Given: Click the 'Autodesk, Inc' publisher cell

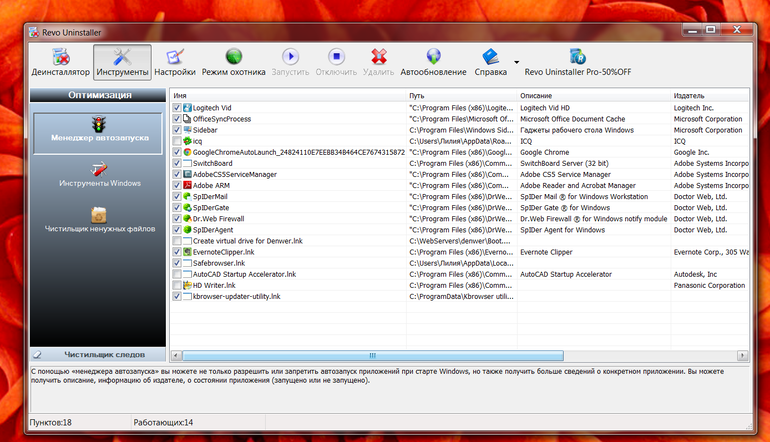Looking at the screenshot, I should point(695,274).
